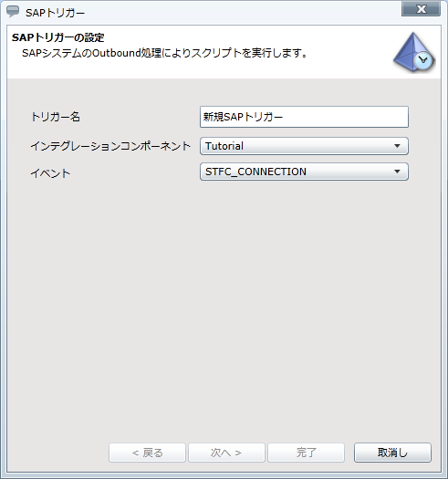Click the イベント label
The height and width of the screenshot is (479, 448).
(50, 173)
